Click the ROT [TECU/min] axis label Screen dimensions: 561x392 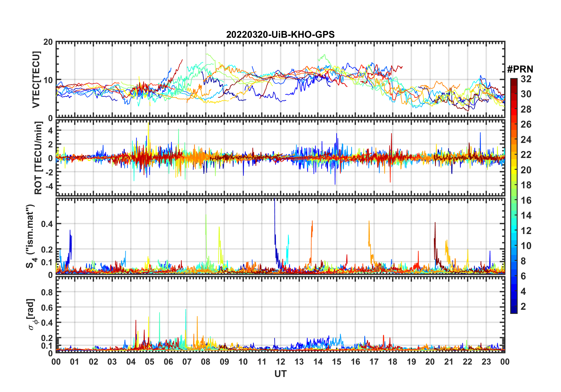pyautogui.click(x=38, y=158)
